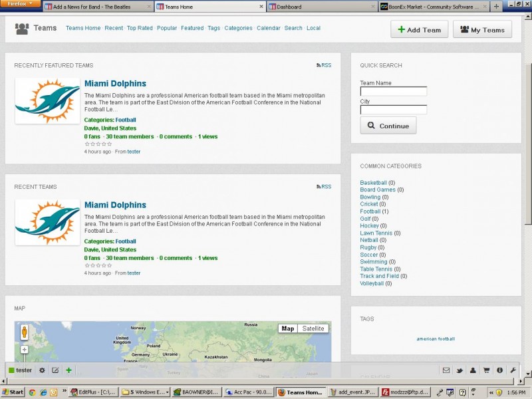Viewport: 532px width, 399px height.
Task: Expand hidden system tray icons
Action: click(x=491, y=392)
